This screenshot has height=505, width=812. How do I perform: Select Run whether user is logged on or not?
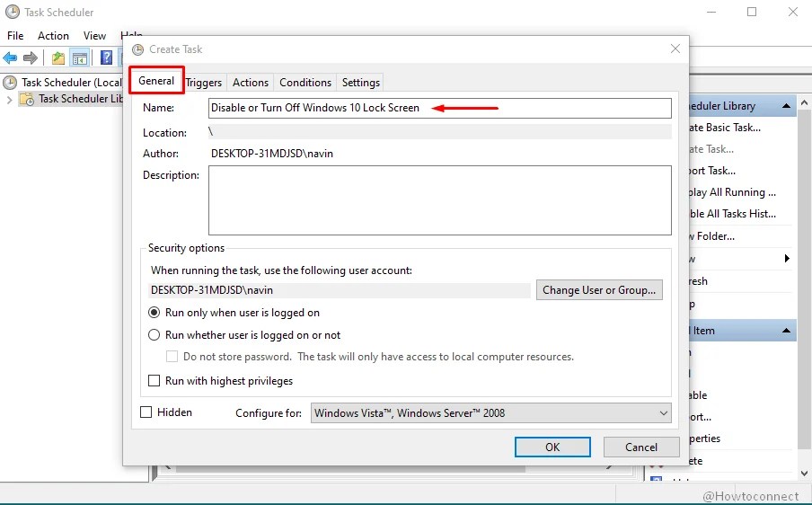point(154,335)
